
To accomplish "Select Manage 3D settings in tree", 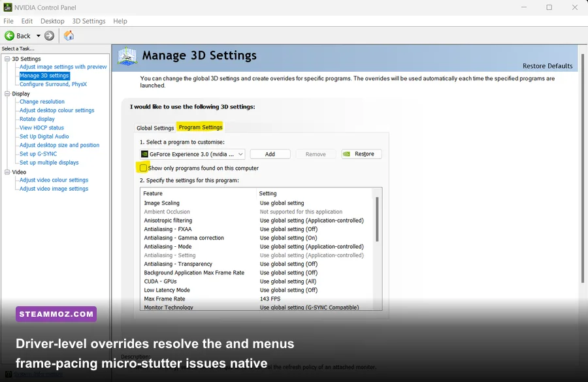I will [x=44, y=75].
